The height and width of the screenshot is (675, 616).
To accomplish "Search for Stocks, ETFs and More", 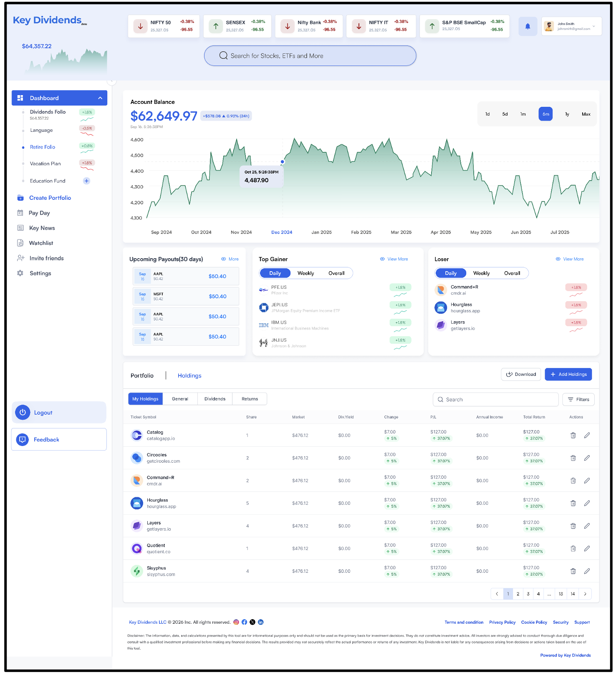I will pyautogui.click(x=310, y=55).
